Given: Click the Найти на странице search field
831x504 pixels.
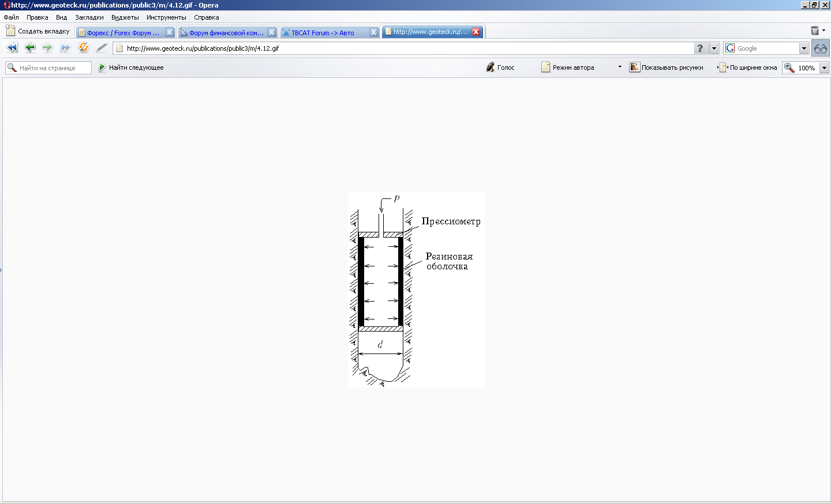Looking at the screenshot, I should tap(48, 68).
